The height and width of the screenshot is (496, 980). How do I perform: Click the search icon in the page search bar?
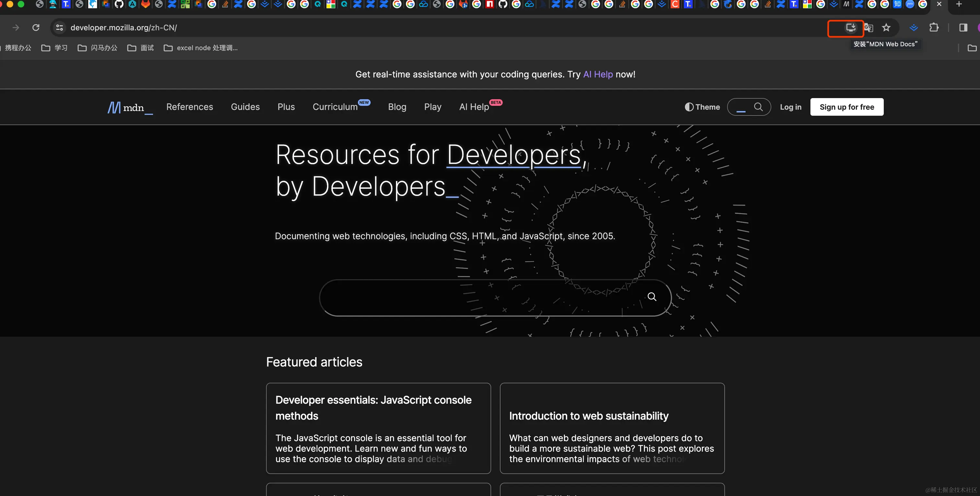pos(652,297)
